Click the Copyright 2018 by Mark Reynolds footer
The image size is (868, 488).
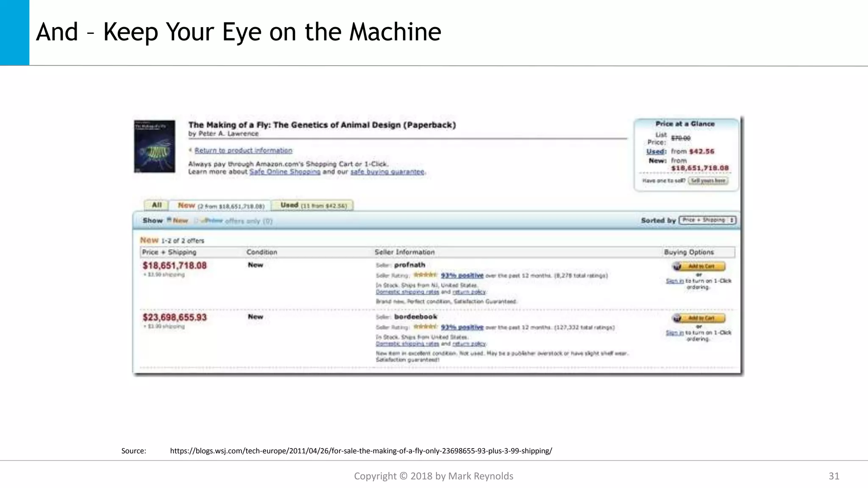[x=434, y=476]
